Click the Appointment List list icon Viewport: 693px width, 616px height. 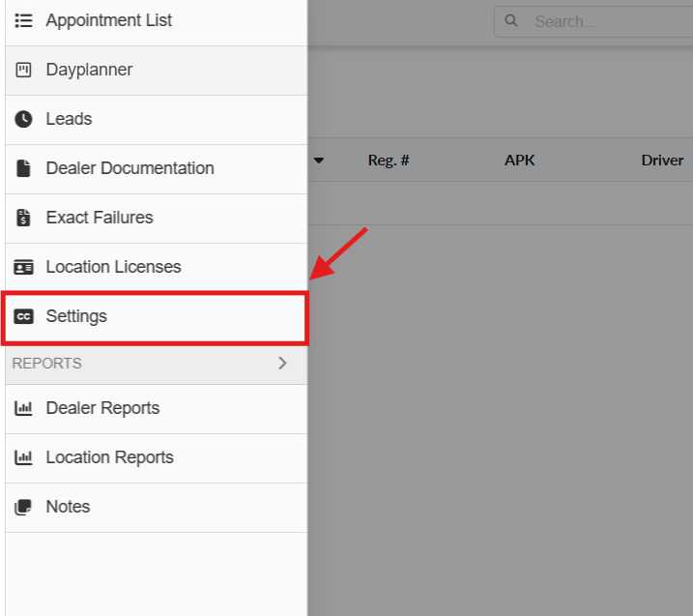point(24,20)
